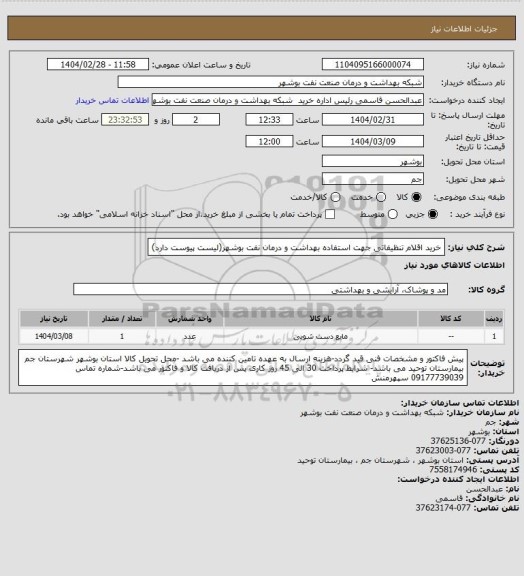Screen dimensions: 524x576
Task: Click the buyer notes text box
Action: click(243, 368)
